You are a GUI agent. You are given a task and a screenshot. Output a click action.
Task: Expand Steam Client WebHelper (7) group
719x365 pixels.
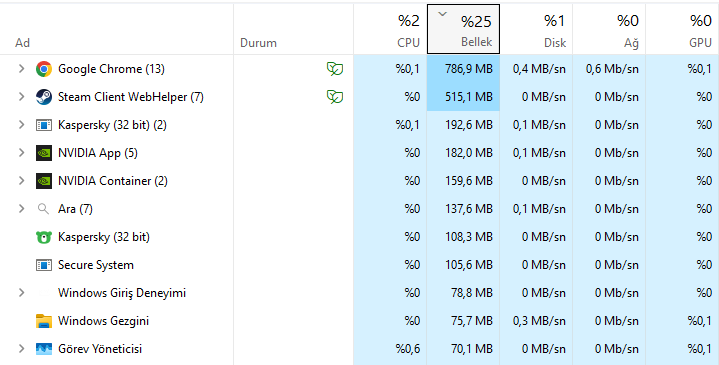click(x=21, y=97)
